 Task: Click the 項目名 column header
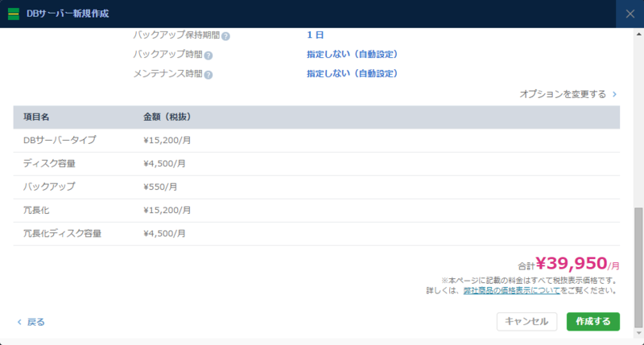36,117
